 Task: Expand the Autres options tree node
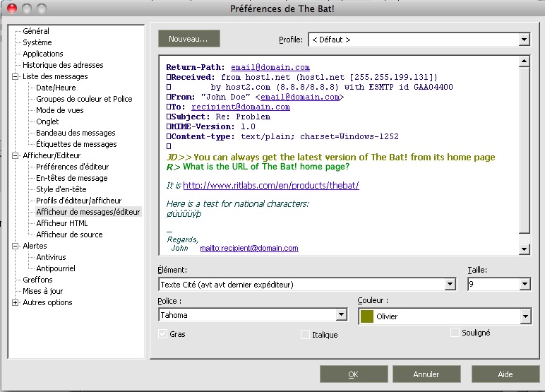point(16,302)
